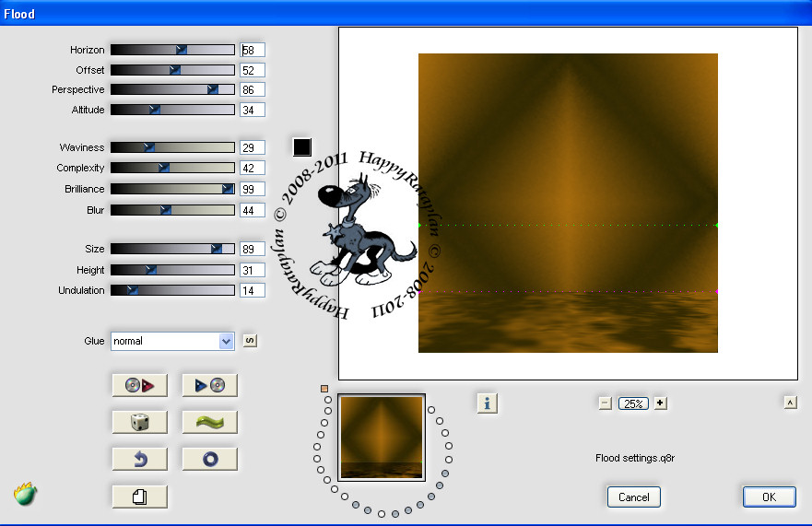This screenshot has width=812, height=526.
Task: Click the Complexity slider track
Action: click(172, 168)
